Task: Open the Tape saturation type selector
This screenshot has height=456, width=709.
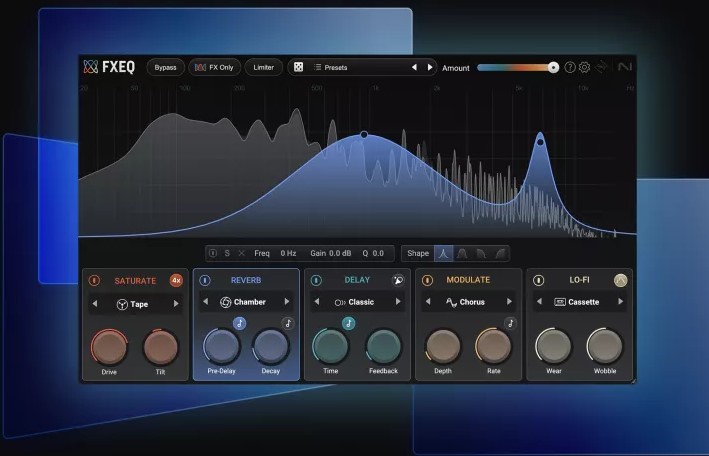Action: tap(133, 304)
